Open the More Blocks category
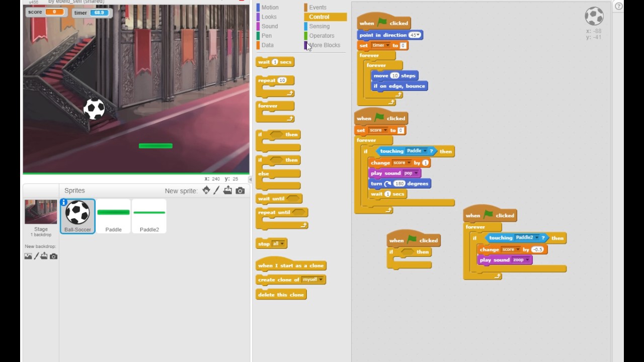Viewport: 644px width, 362px height. (324, 45)
